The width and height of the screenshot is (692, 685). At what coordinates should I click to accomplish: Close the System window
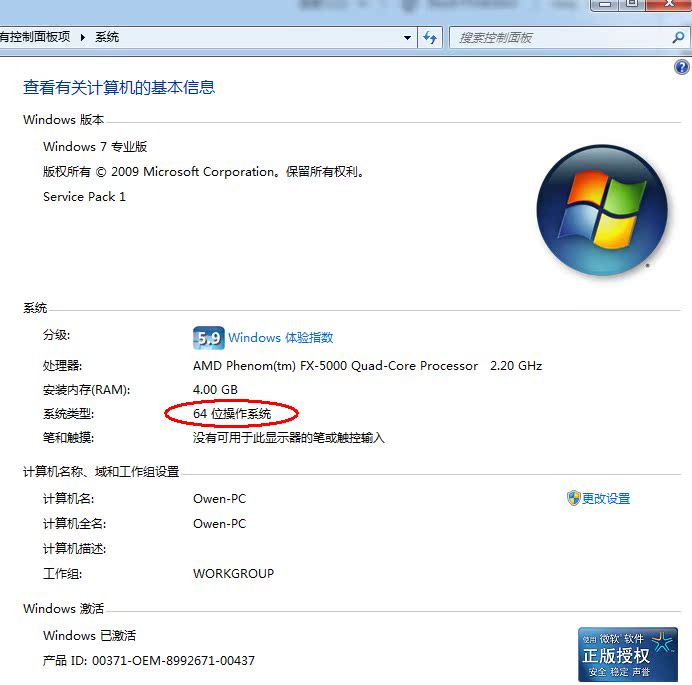tap(670, 4)
